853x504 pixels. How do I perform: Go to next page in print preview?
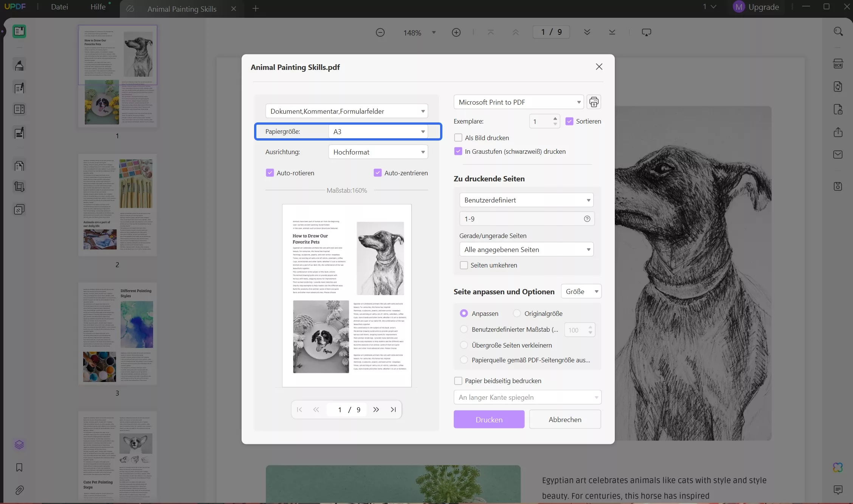[x=376, y=410]
